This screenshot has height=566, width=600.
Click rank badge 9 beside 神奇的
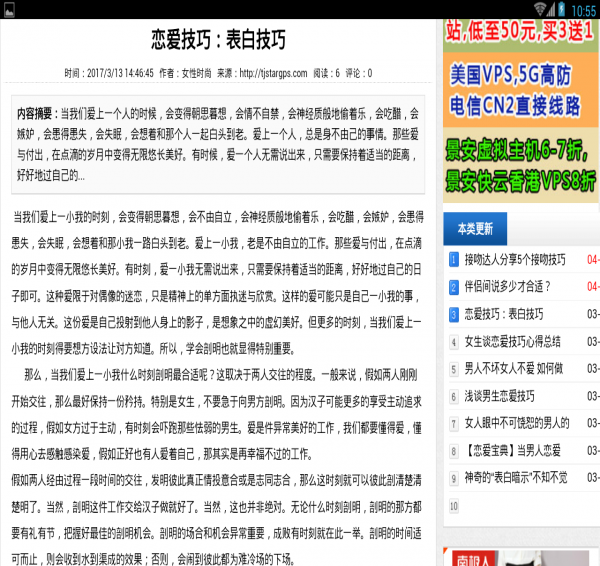click(x=453, y=478)
